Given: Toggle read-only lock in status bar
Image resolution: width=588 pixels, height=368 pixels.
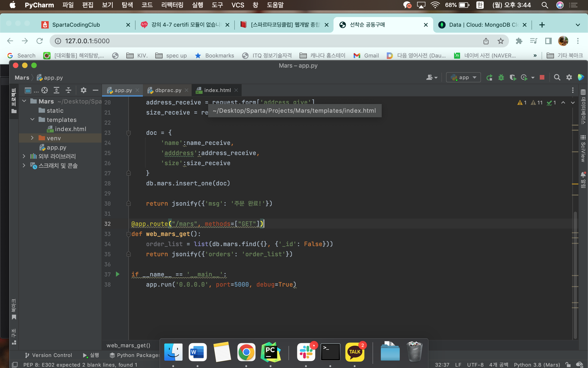Looking at the screenshot, I should (568, 365).
